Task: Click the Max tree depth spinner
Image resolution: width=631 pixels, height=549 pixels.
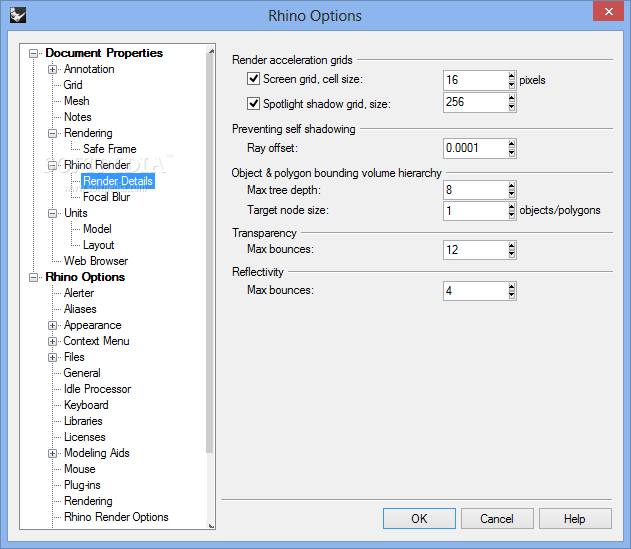Action: point(512,190)
